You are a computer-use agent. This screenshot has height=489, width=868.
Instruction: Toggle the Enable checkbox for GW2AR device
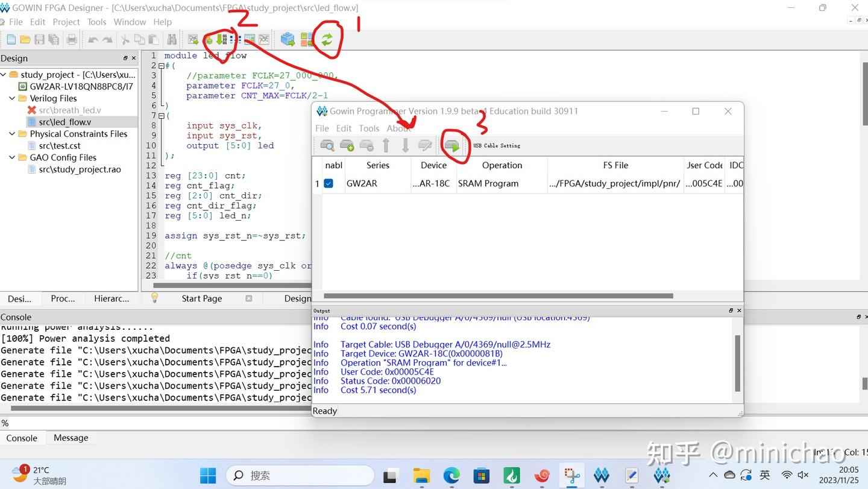coord(329,183)
